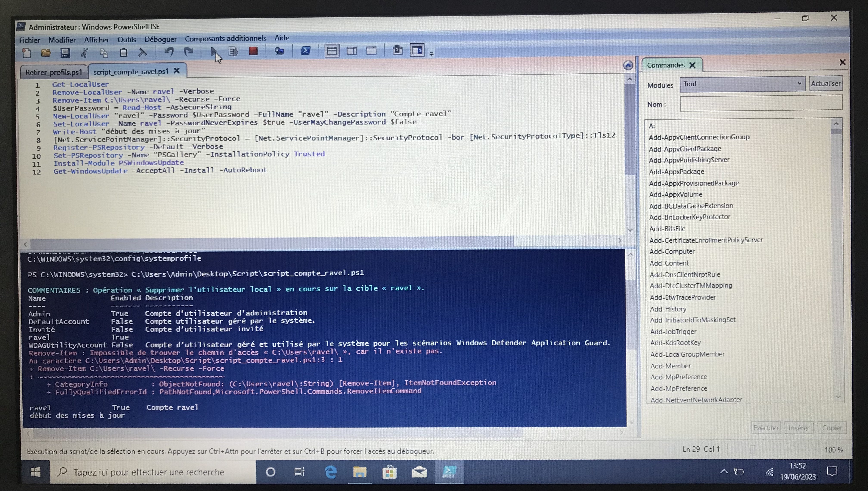This screenshot has height=491, width=868.
Task: Switch to Retirer_profils.ps1 tab
Action: click(54, 72)
